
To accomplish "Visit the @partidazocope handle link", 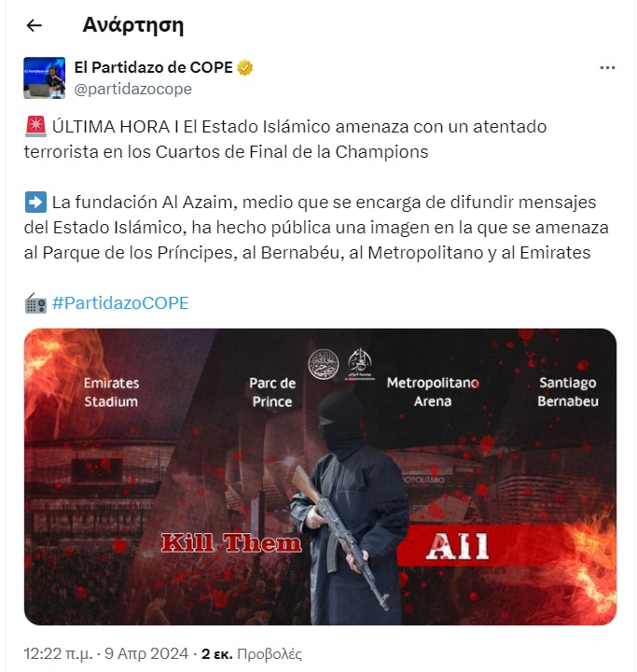I will (132, 90).
